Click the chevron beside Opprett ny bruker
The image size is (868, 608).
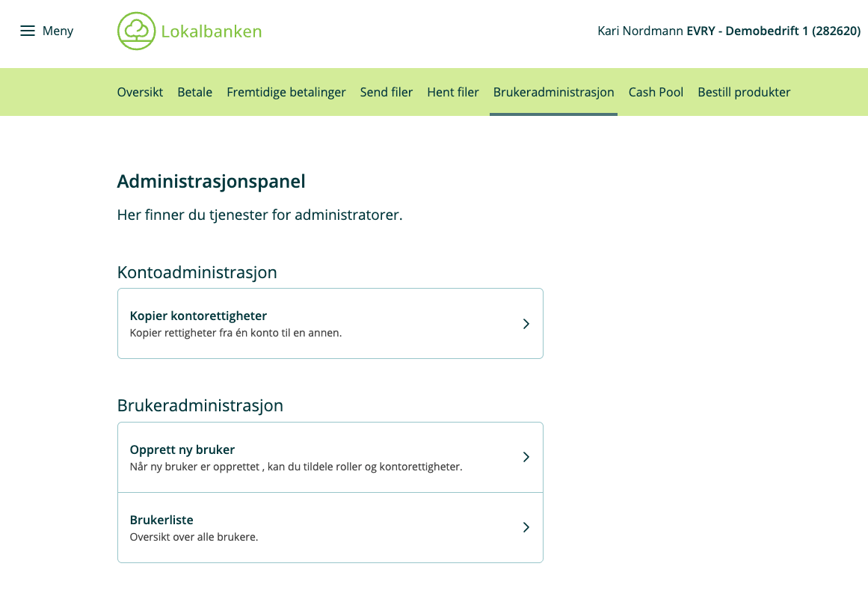point(526,457)
